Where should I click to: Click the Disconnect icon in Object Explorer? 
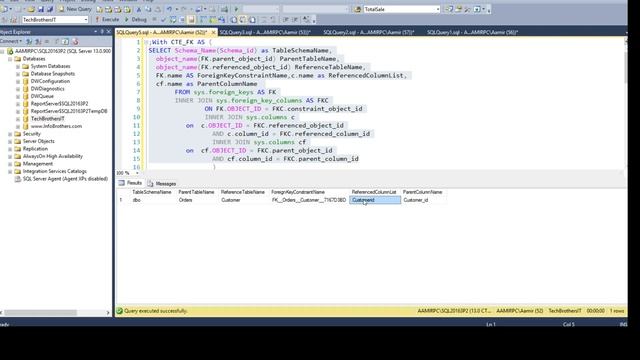38,41
